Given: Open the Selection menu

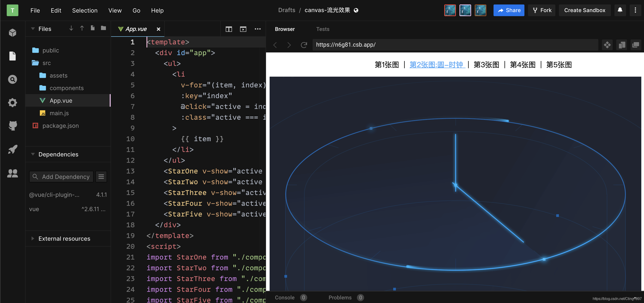Looking at the screenshot, I should (x=85, y=11).
